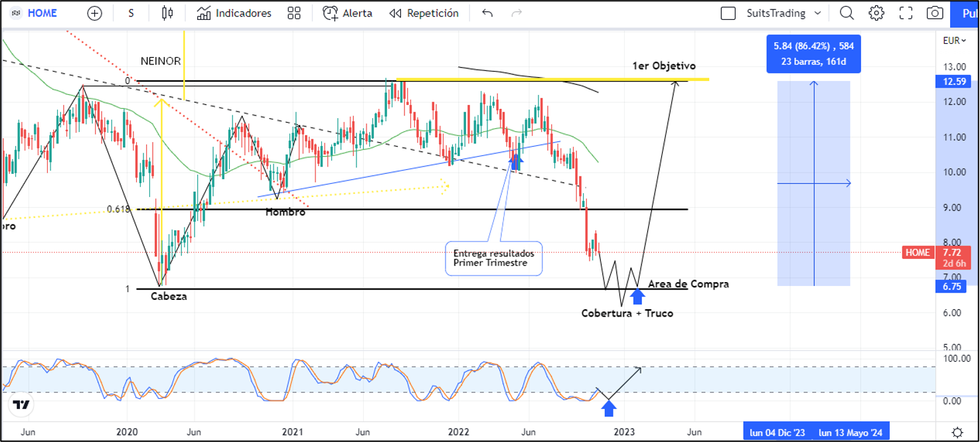Image resolution: width=980 pixels, height=442 pixels.
Task: Click the plus icon to compare symbols
Action: (x=95, y=13)
